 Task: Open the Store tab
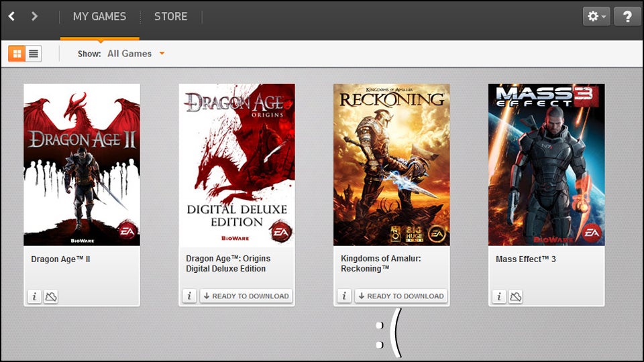(x=171, y=16)
